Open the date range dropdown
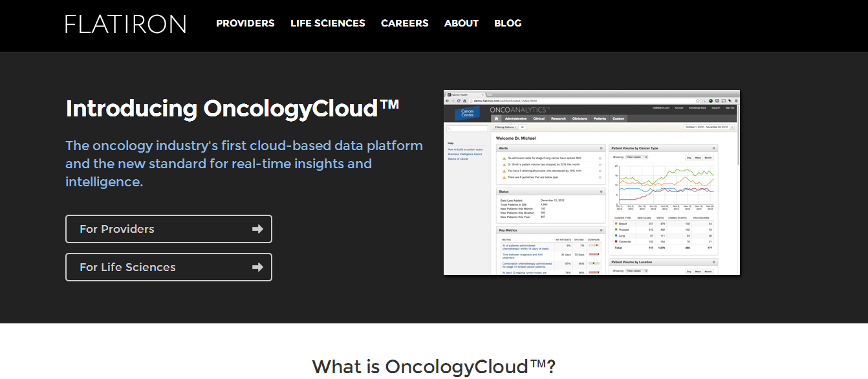The width and height of the screenshot is (868, 379). (x=709, y=127)
